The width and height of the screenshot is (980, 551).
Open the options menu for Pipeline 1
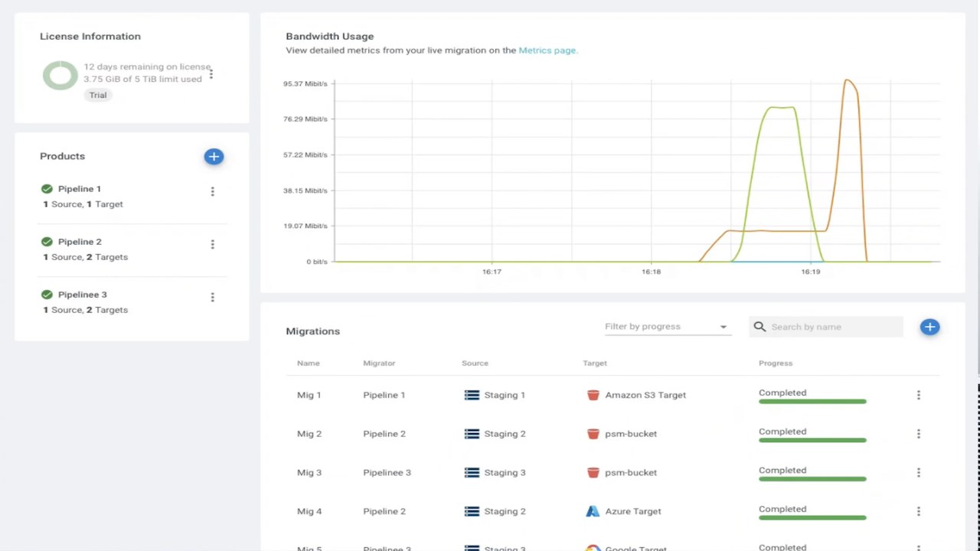tap(212, 191)
